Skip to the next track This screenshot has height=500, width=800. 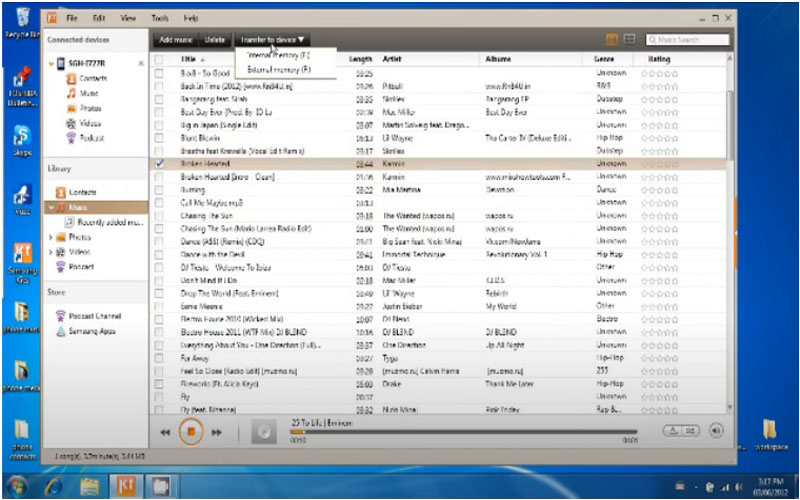click(217, 433)
